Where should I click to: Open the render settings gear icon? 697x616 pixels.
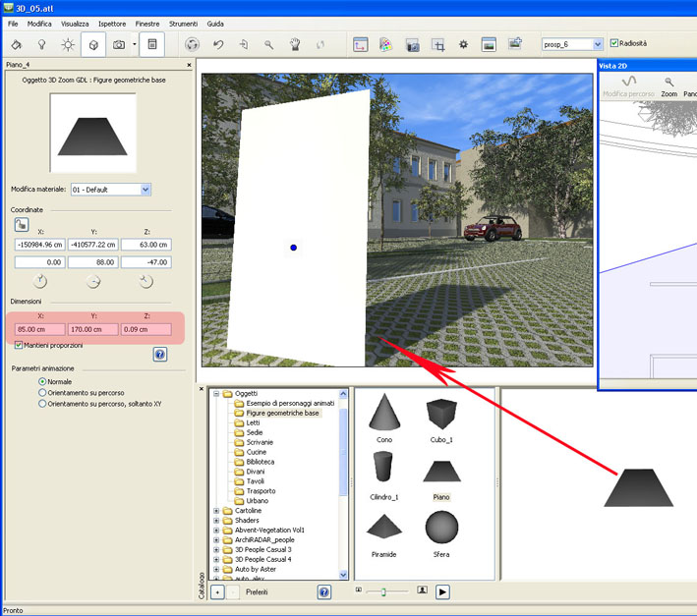click(463, 44)
